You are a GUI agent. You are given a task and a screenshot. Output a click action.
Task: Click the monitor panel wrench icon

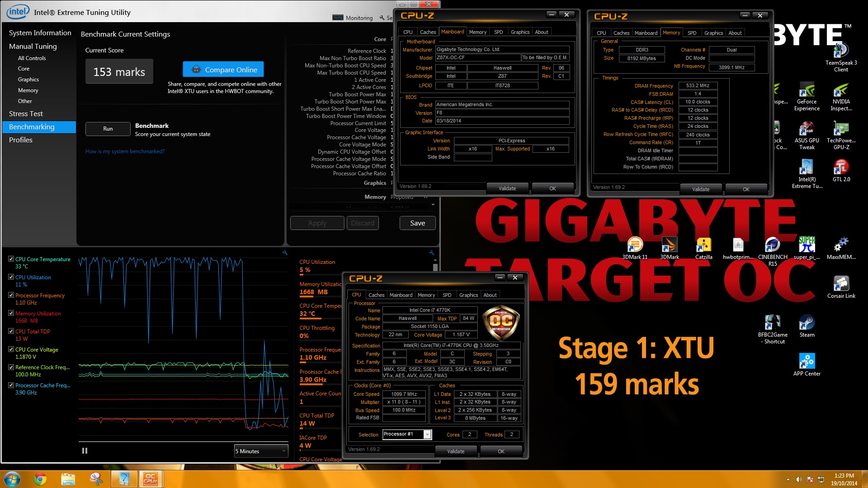[x=432, y=253]
